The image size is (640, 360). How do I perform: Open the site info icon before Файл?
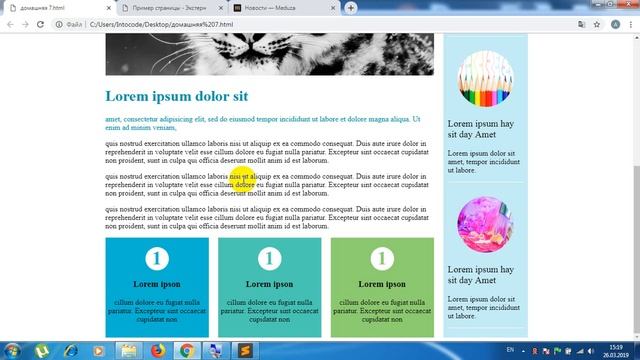pyautogui.click(x=59, y=24)
